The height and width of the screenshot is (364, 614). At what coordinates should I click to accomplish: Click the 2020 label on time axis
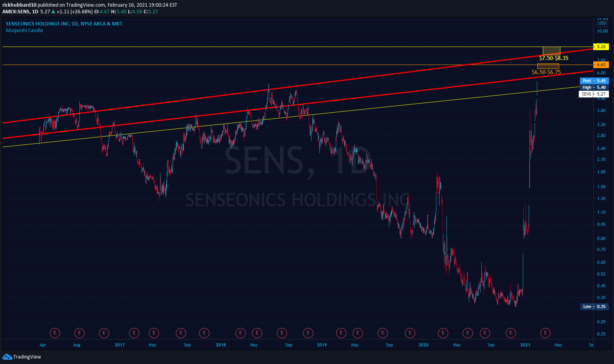click(423, 345)
